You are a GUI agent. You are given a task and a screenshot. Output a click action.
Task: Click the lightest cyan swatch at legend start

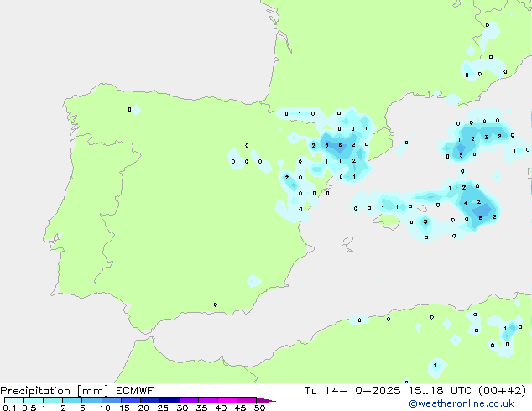(x=13, y=400)
